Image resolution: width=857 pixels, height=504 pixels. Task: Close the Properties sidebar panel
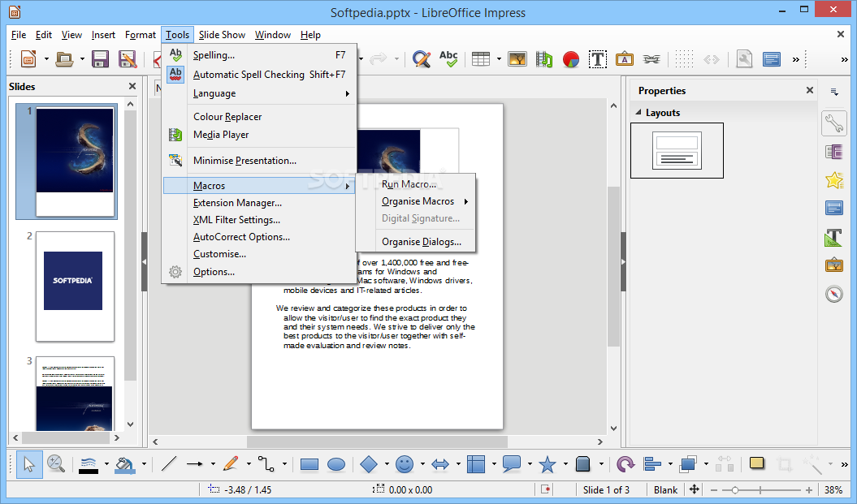click(809, 90)
